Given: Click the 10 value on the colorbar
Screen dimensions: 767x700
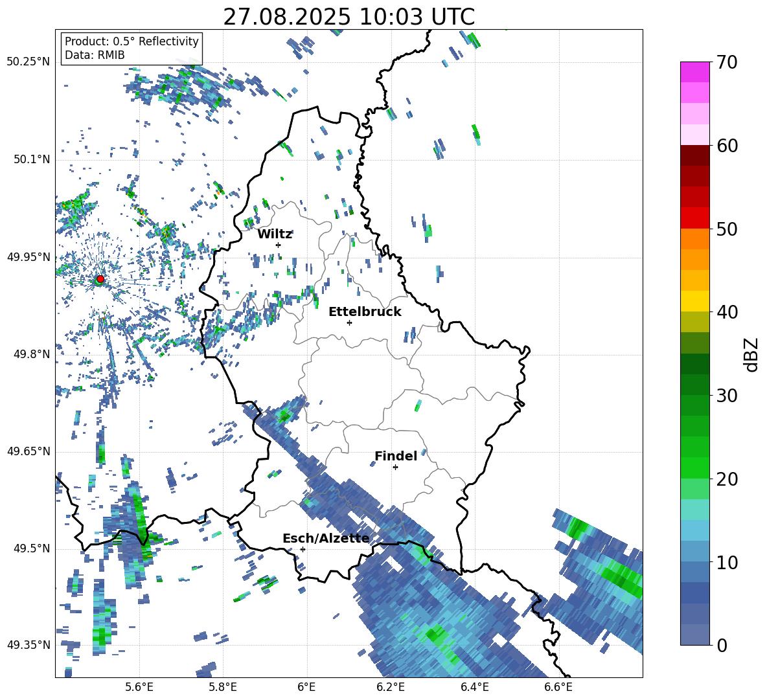Looking at the screenshot, I should 727,562.
